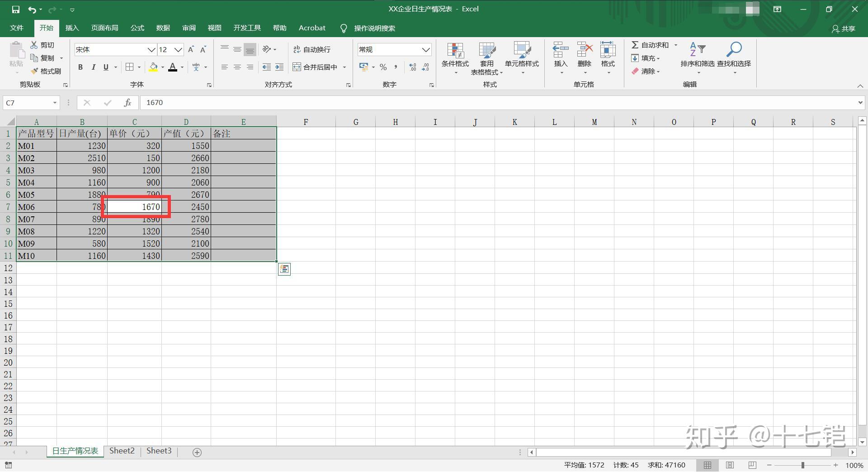Switch to Sheet3 tab
Image resolution: width=868 pixels, height=472 pixels.
[159, 451]
